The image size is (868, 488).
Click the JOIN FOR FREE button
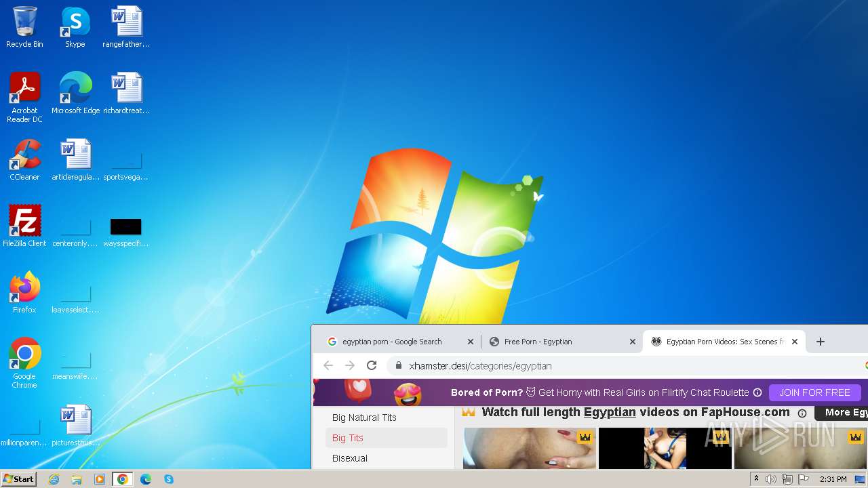(814, 392)
